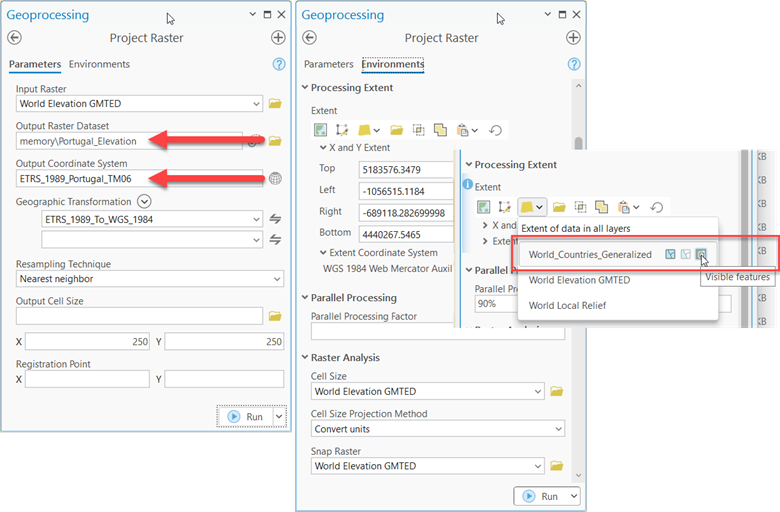Image resolution: width=780 pixels, height=512 pixels.
Task: Collapse Parallel Processing above the Parallel Processing Factor label
Action: click(x=304, y=298)
